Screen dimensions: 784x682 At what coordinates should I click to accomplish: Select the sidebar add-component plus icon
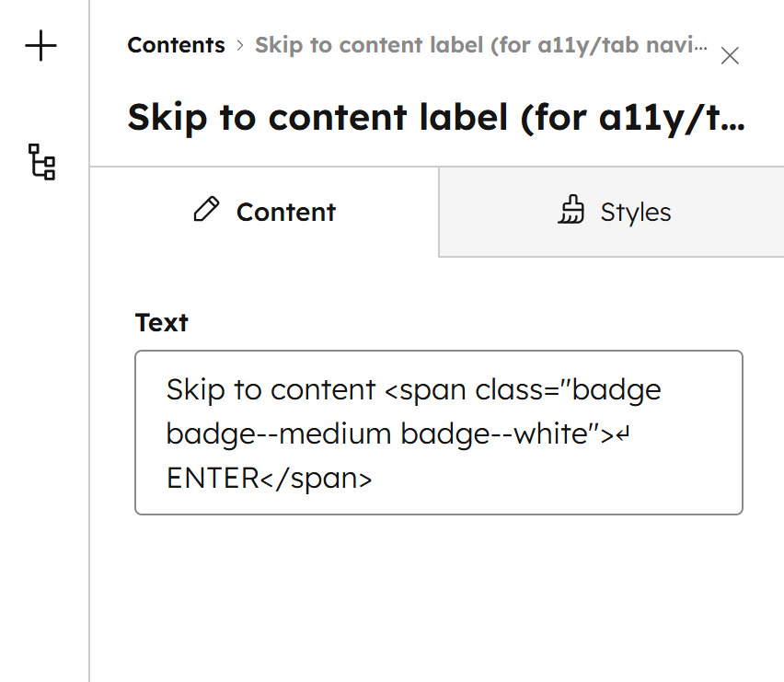[40, 45]
